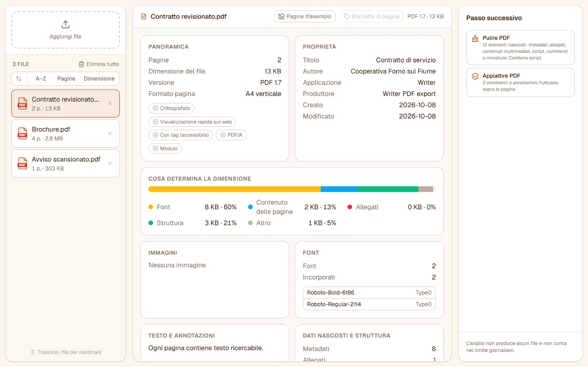Select Brochure.pdf in the file list
The width and height of the screenshot is (588, 367).
pos(66,134)
